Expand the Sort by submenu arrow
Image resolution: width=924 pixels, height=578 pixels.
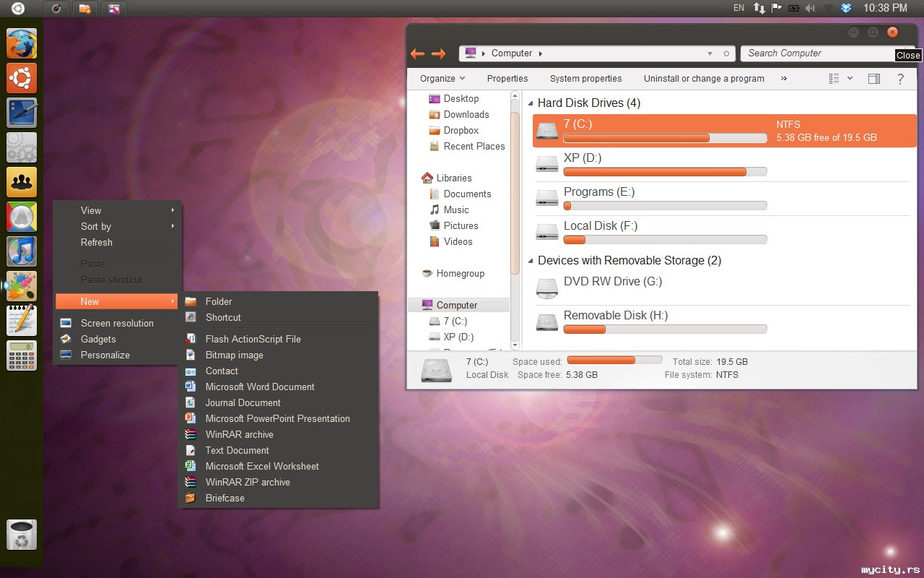click(173, 226)
